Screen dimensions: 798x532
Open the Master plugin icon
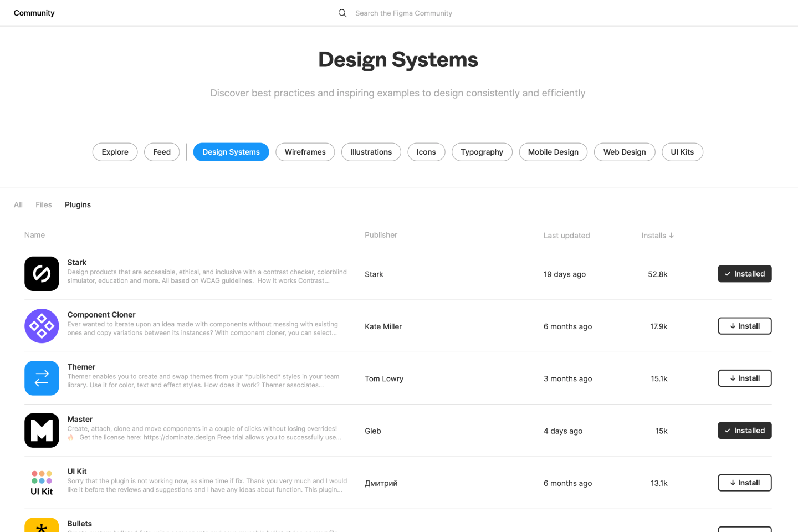(42, 431)
